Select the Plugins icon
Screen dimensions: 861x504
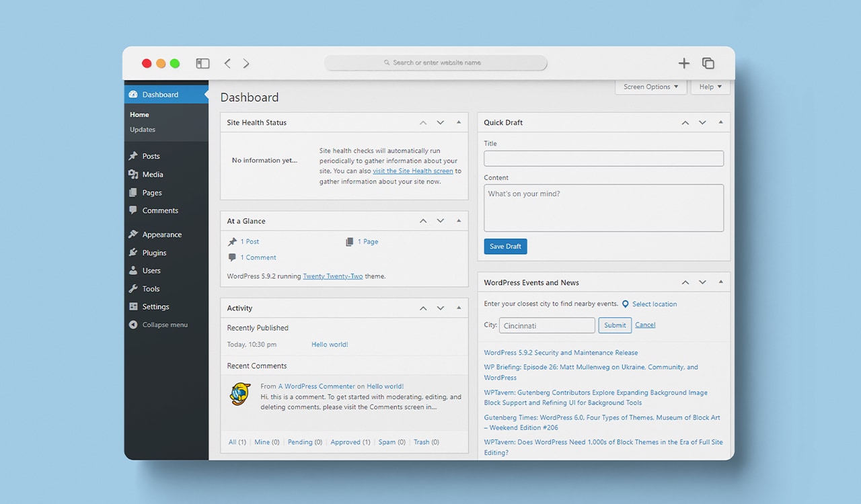click(135, 252)
